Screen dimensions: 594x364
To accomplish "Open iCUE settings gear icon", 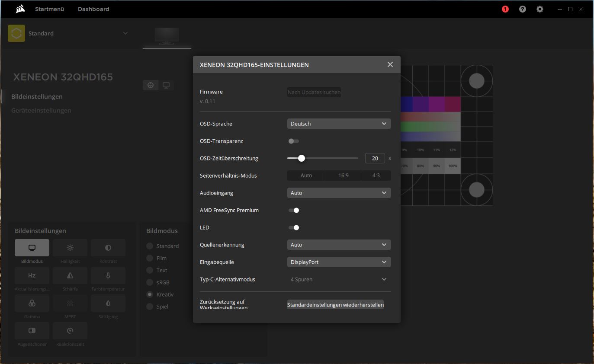I will (540, 9).
